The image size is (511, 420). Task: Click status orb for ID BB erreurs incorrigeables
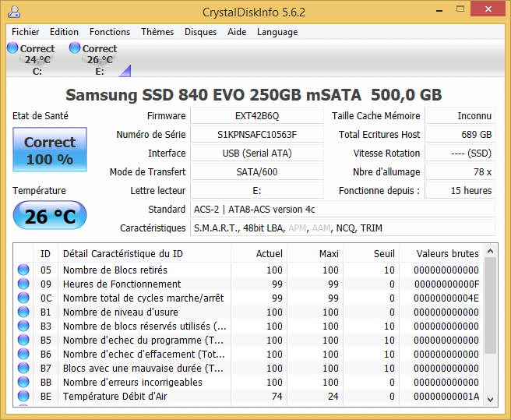(23, 382)
